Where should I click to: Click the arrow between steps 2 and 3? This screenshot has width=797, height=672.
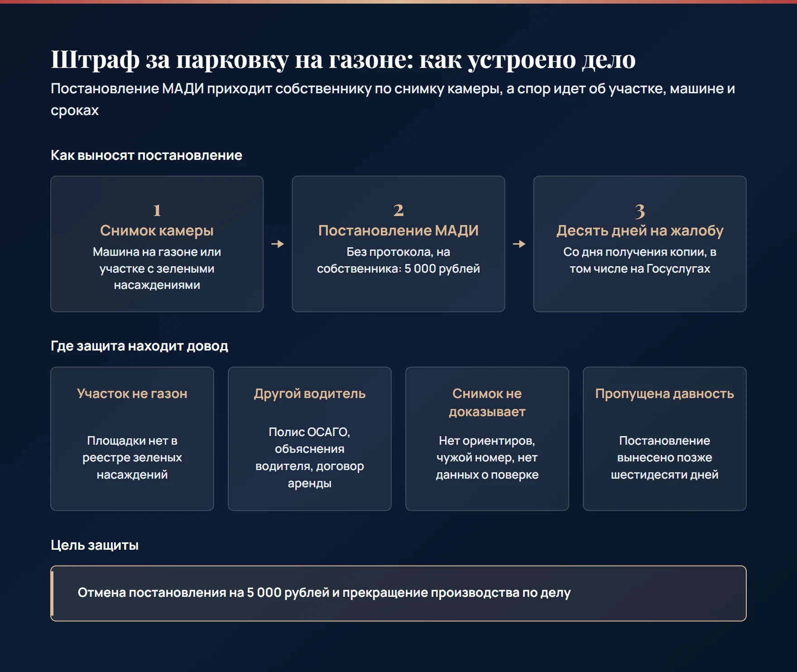point(519,244)
